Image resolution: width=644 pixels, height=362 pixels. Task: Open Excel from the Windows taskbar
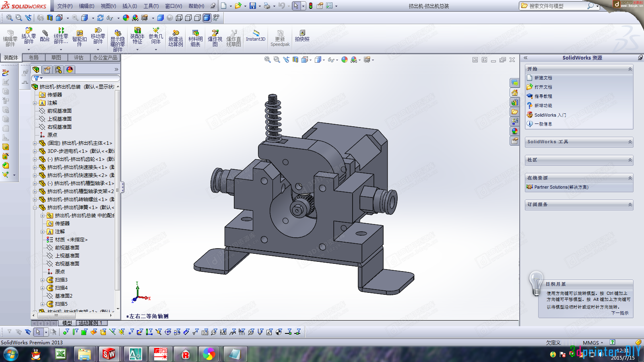click(x=60, y=354)
